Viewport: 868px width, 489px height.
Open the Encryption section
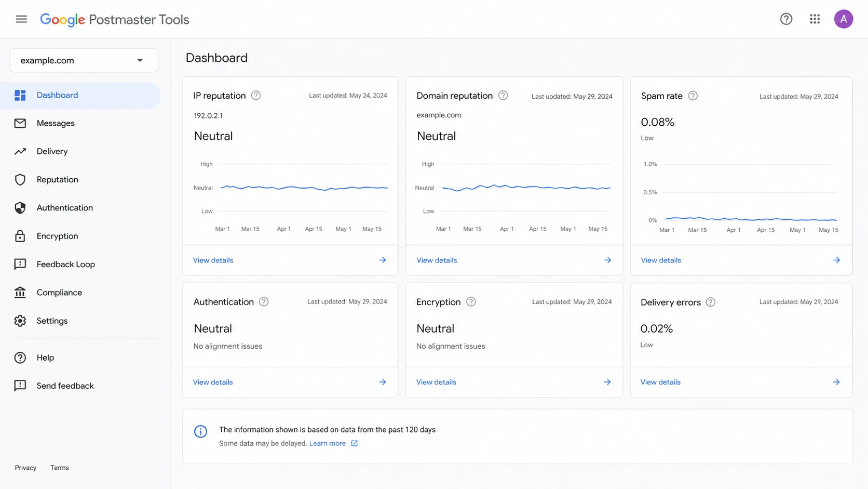pyautogui.click(x=58, y=236)
